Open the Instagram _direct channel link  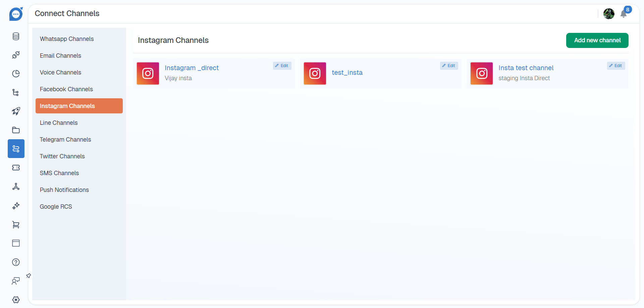[192, 68]
